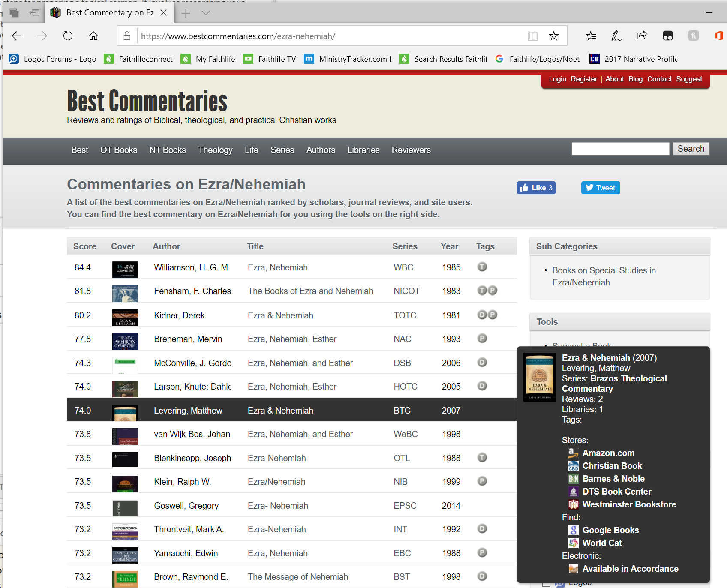
Task: Open the Suggest link
Action: [x=689, y=79]
